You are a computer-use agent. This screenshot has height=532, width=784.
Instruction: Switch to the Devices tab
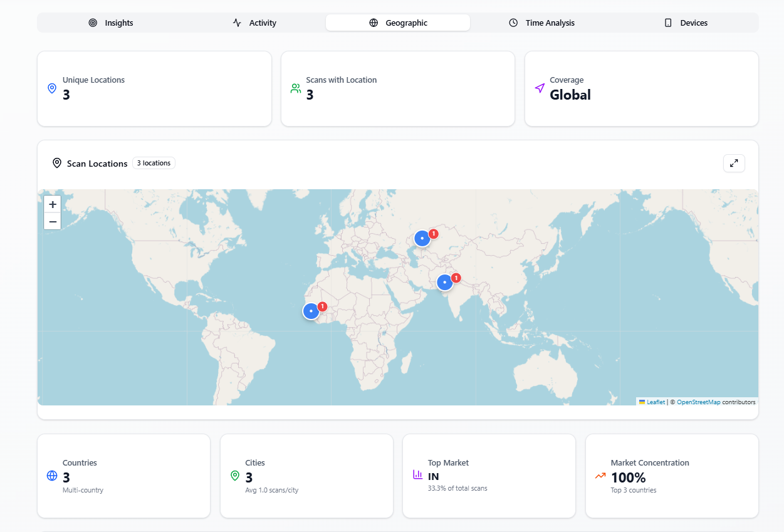tap(686, 23)
